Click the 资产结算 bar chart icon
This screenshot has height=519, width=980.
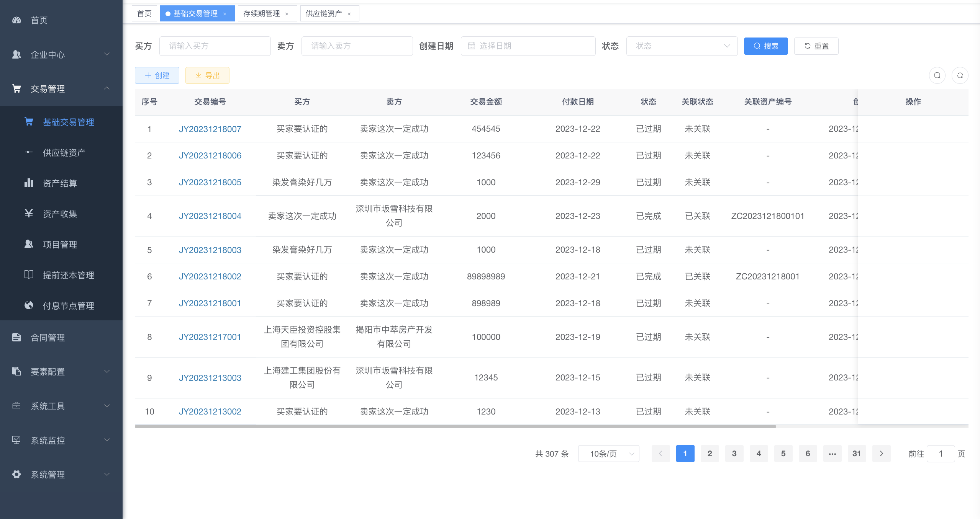click(x=29, y=183)
